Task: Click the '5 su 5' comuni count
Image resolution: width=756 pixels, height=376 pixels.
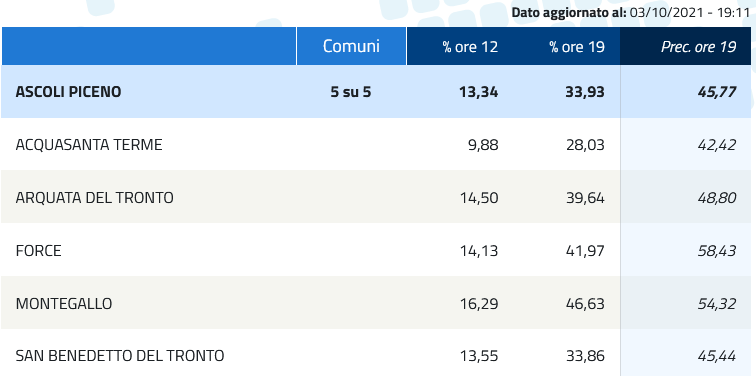Action: (351, 92)
